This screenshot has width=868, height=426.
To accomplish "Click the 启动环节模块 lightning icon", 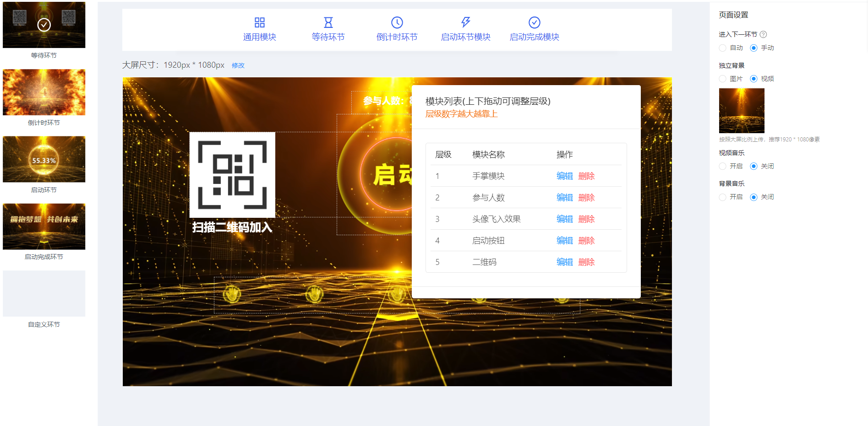I will pyautogui.click(x=465, y=22).
